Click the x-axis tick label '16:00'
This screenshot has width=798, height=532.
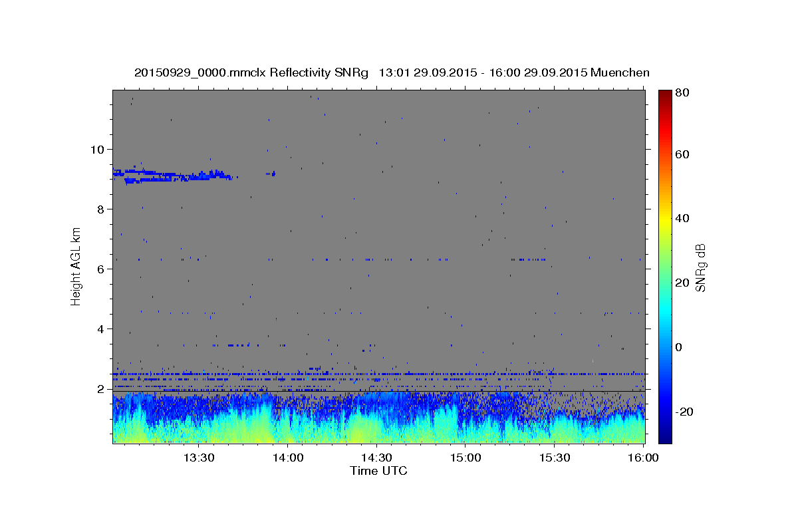click(644, 458)
